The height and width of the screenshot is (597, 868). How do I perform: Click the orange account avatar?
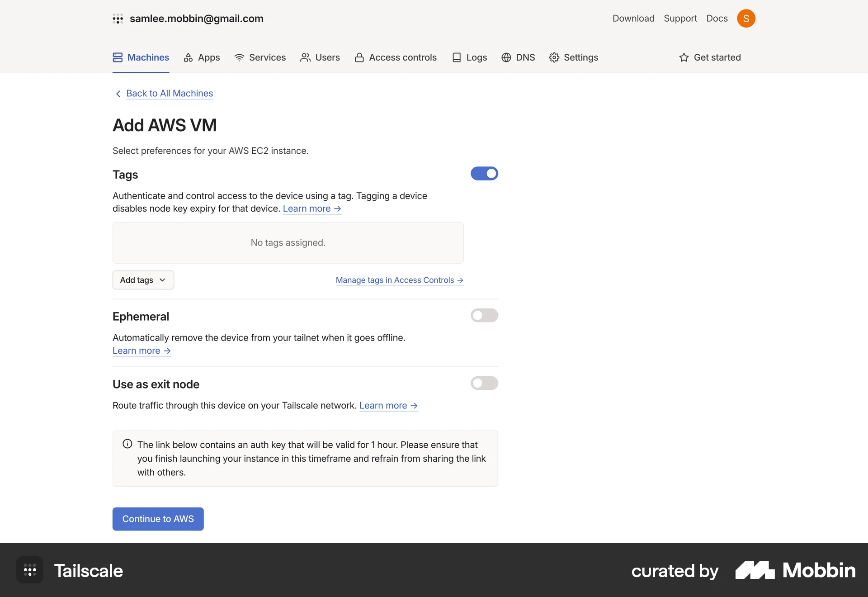pos(746,18)
